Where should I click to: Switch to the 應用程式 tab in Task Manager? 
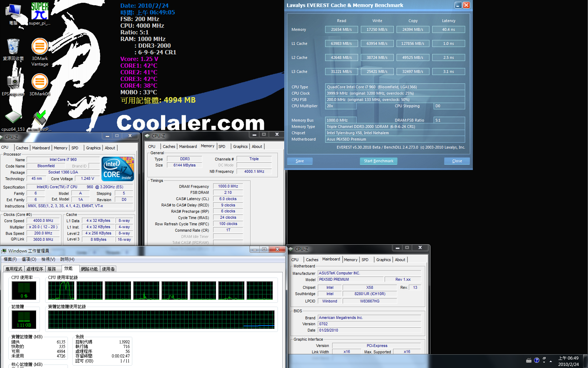coord(14,269)
